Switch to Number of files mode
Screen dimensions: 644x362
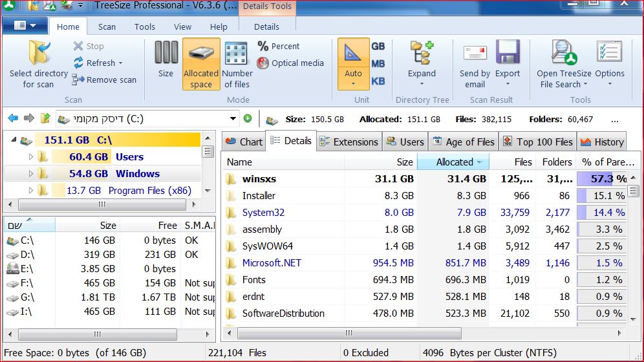pos(237,65)
